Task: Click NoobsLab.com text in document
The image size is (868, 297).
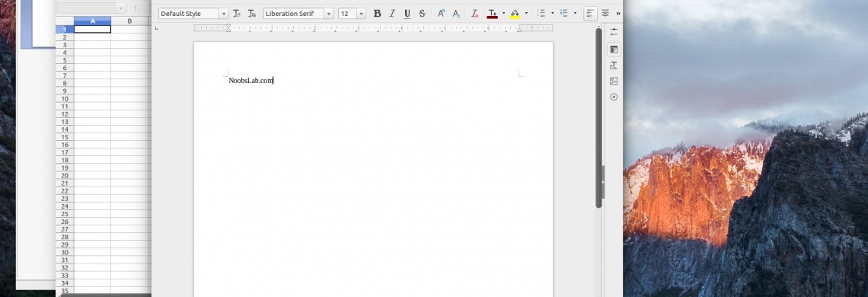Action: (x=251, y=81)
